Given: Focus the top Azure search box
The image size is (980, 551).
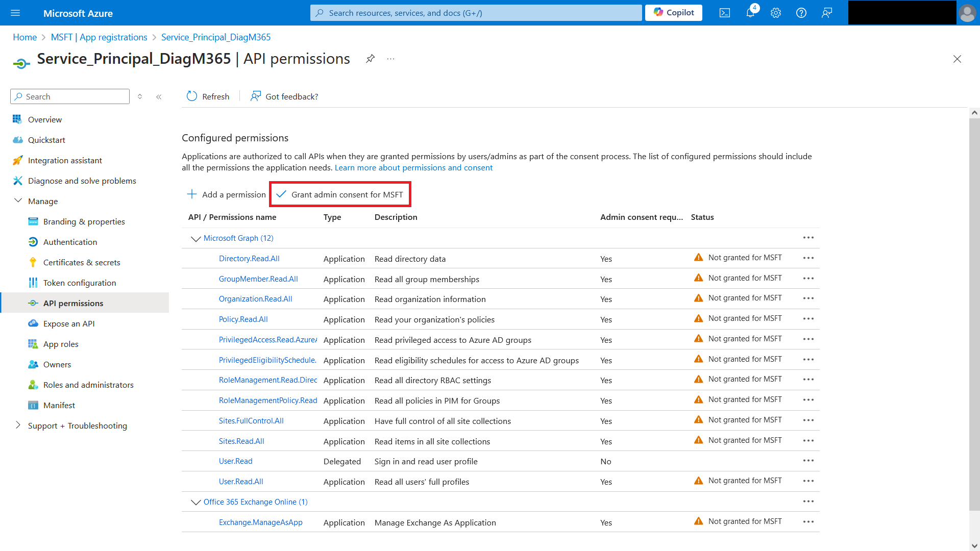Looking at the screenshot, I should tap(476, 13).
